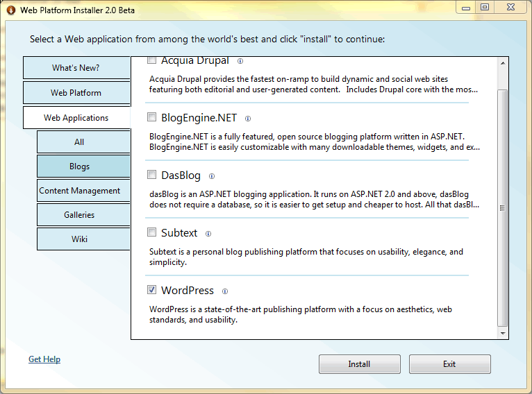Screen dimensions: 532x394
Task: Show All web applications category
Action: (x=83, y=142)
